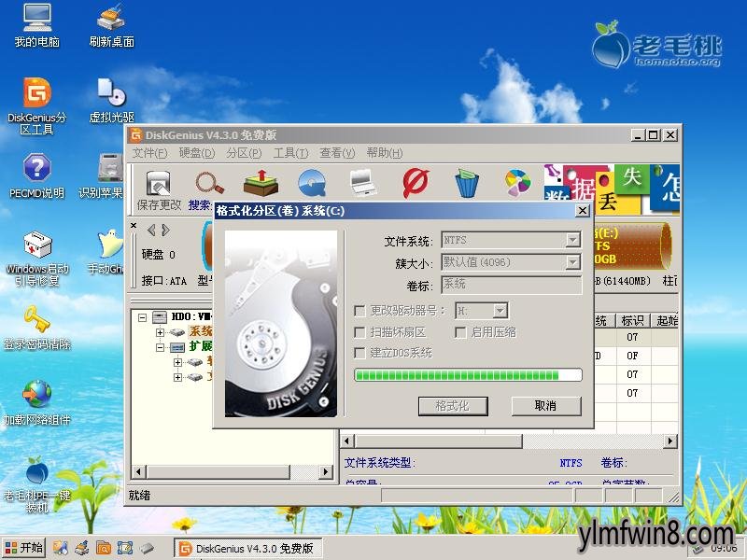Open the 工具(T) menu

tap(290, 153)
